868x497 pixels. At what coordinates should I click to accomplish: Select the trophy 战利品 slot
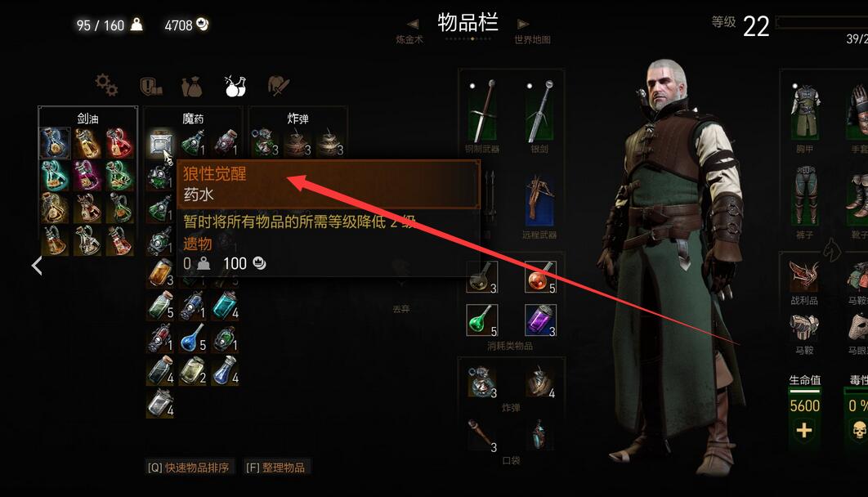coord(804,276)
